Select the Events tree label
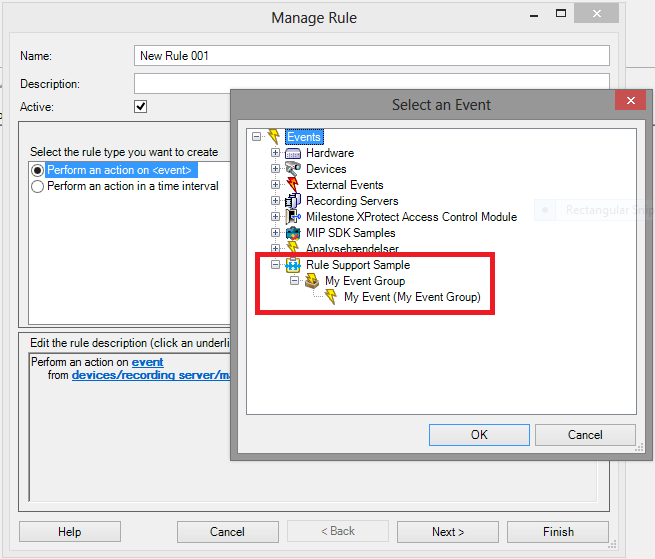This screenshot has height=559, width=655. [304, 137]
